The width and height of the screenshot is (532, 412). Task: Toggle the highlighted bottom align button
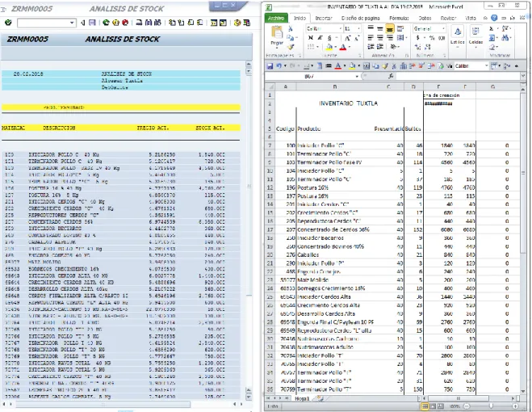tap(390, 29)
